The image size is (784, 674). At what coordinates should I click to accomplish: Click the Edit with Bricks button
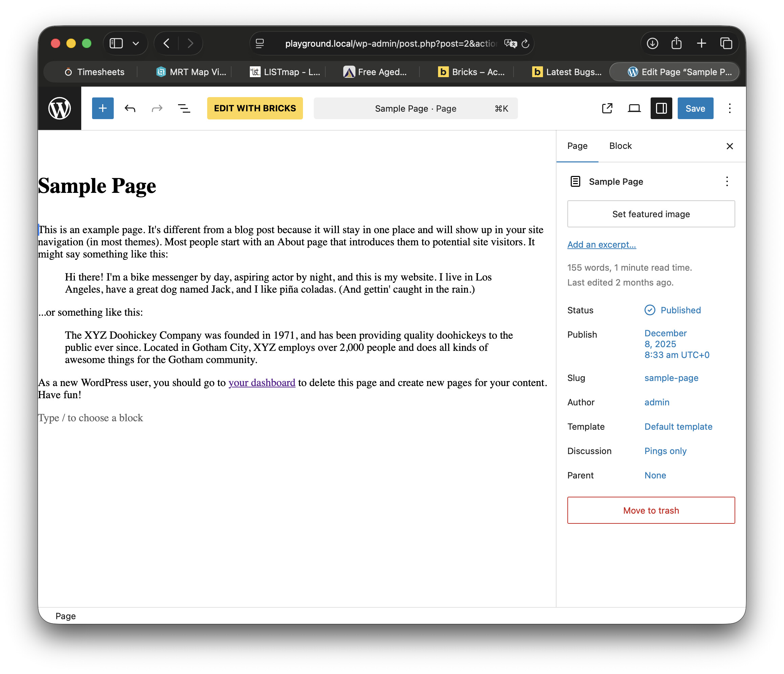tap(255, 109)
